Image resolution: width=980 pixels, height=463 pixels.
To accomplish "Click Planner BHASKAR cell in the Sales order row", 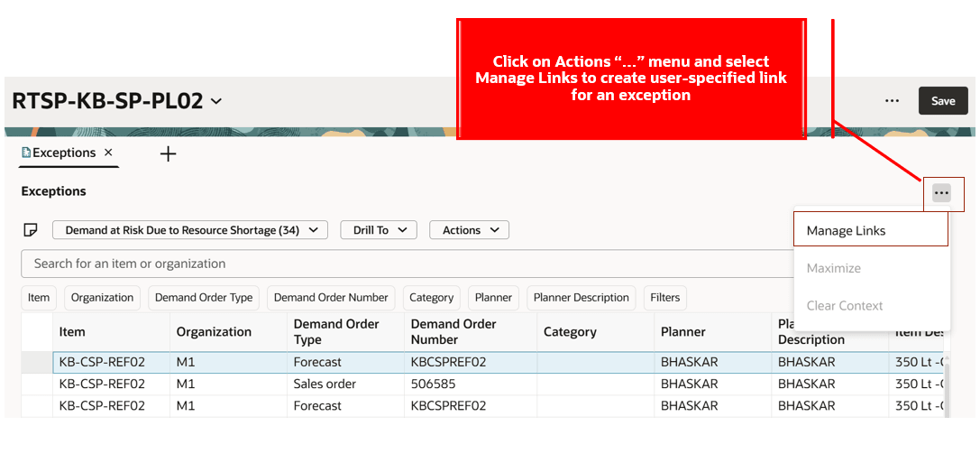I will (x=712, y=384).
